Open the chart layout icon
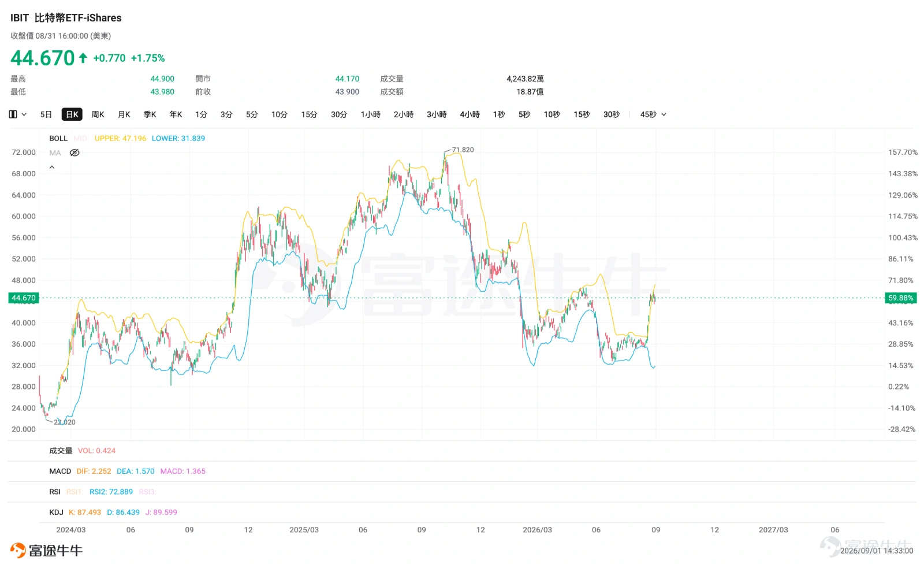 [13, 114]
